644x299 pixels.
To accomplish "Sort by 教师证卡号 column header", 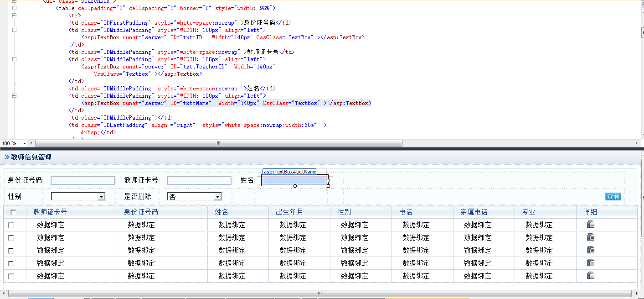I will (50, 212).
